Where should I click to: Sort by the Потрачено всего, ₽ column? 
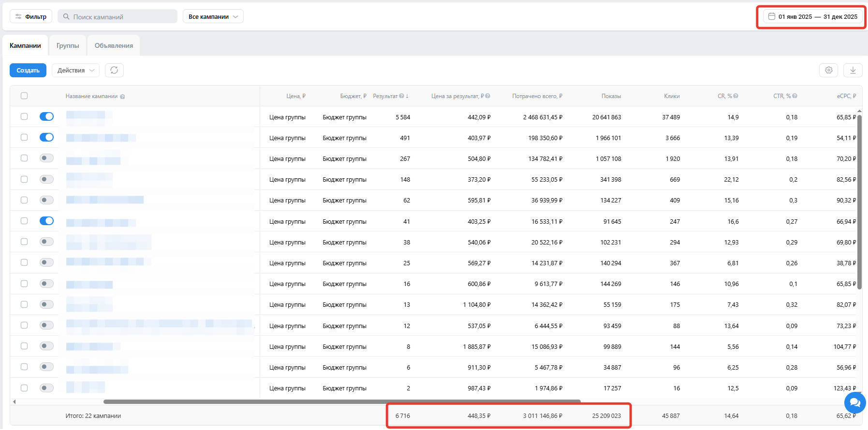[x=537, y=96]
